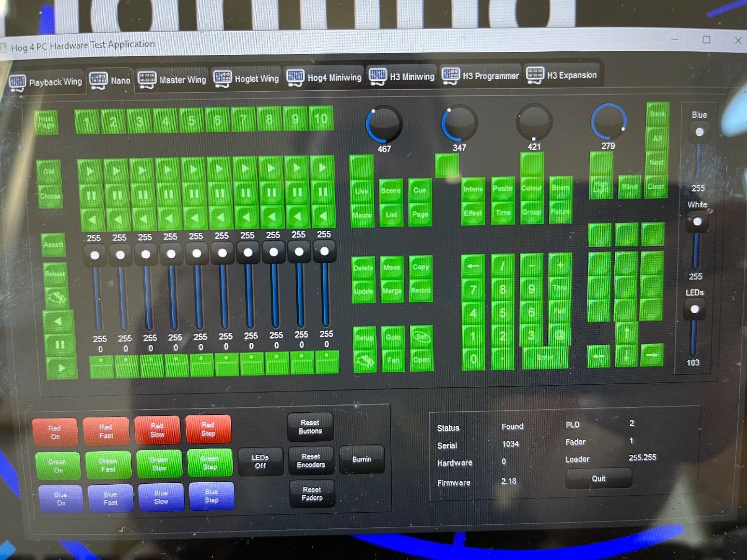Click the Enter key on the keypad
Screen dimensions: 747x560
(545, 357)
